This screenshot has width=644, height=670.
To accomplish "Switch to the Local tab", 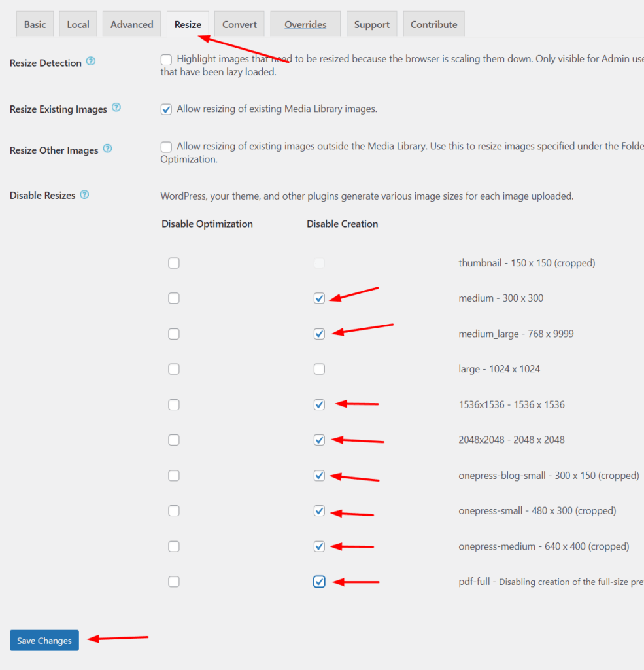I will 78,24.
